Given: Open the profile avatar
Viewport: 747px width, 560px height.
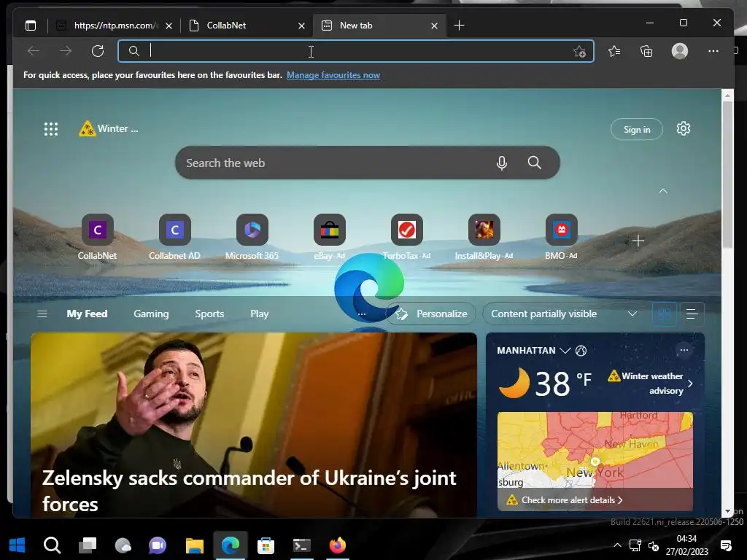Looking at the screenshot, I should (x=680, y=51).
